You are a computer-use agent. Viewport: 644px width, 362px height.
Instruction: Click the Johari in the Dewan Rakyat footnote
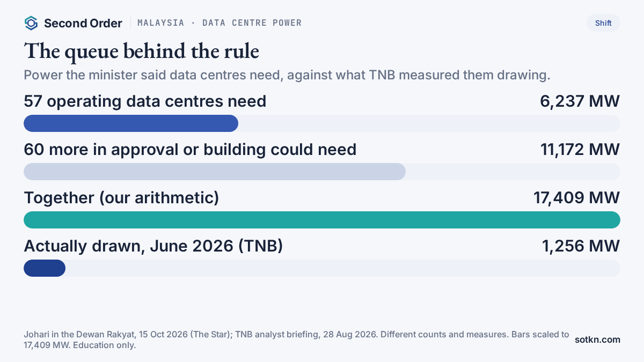(296, 339)
